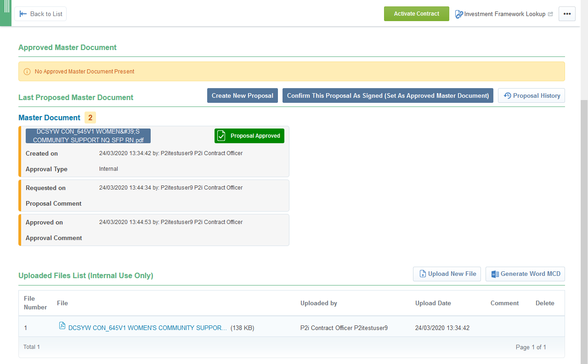The image size is (588, 364).
Task: Click the warning info icon in yellow banner
Action: pyautogui.click(x=27, y=72)
